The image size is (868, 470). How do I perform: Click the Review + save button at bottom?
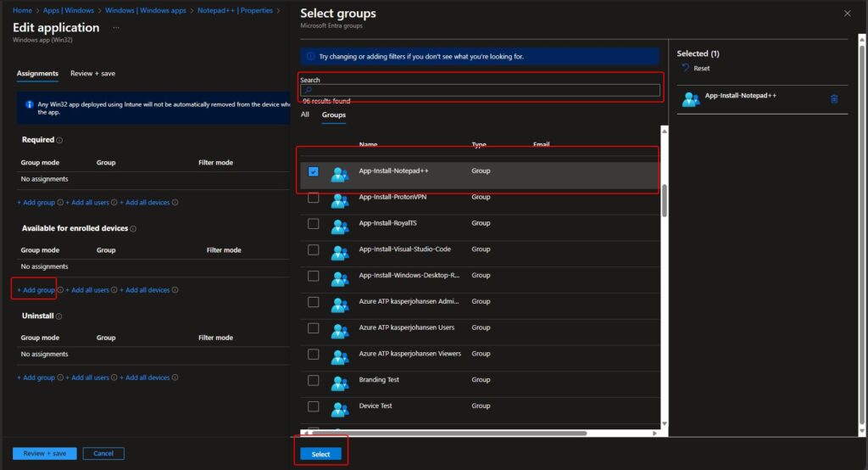44,453
